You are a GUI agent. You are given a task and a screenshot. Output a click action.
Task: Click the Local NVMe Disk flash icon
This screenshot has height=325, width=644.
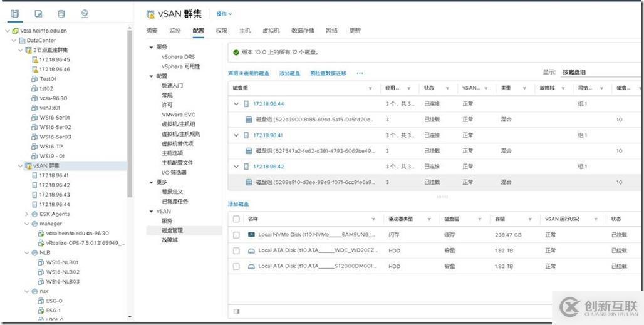pyautogui.click(x=251, y=235)
